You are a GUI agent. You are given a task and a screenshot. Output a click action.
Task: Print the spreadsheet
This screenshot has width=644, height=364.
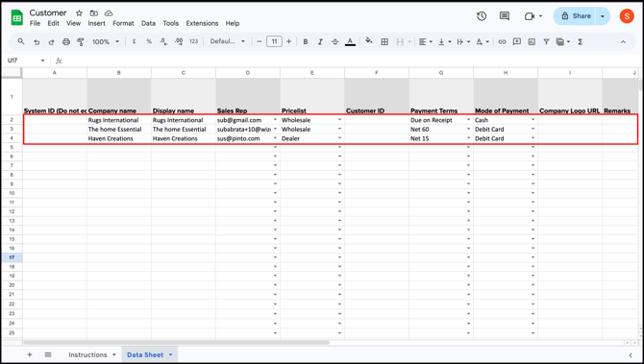tap(66, 42)
